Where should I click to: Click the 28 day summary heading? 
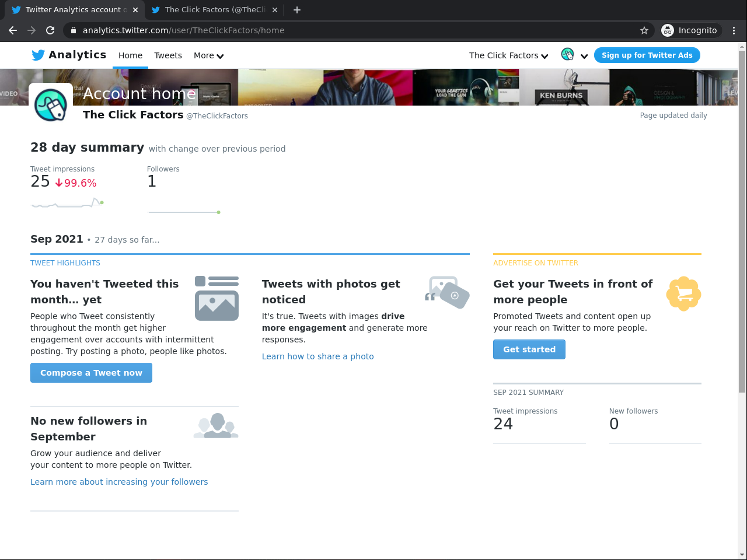[x=88, y=148]
